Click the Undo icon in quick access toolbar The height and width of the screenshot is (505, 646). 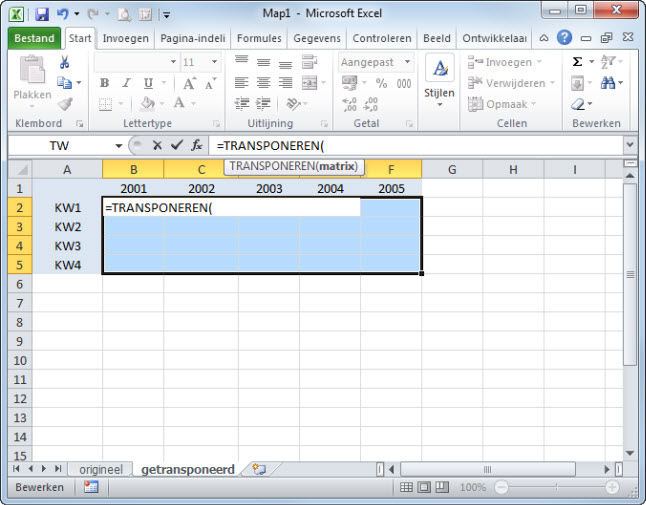(62, 14)
